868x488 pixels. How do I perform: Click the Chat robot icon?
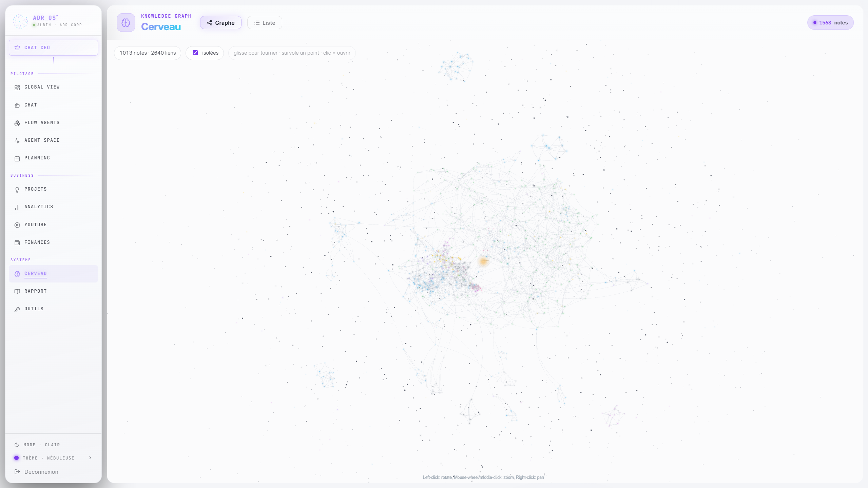point(17,105)
